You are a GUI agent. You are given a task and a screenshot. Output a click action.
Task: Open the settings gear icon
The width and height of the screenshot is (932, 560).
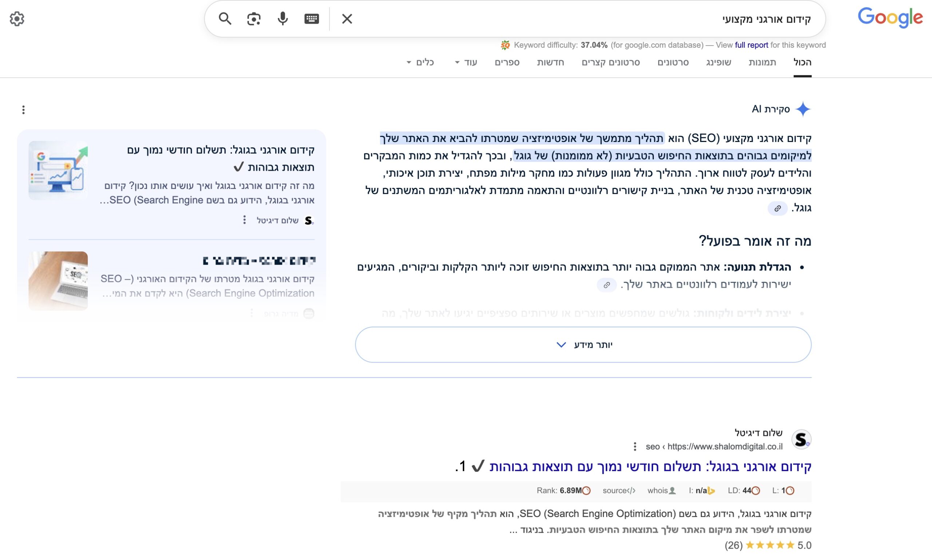pyautogui.click(x=17, y=19)
